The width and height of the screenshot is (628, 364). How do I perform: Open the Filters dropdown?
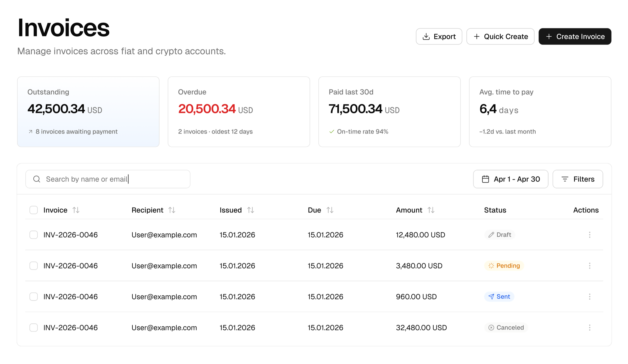coord(578,179)
